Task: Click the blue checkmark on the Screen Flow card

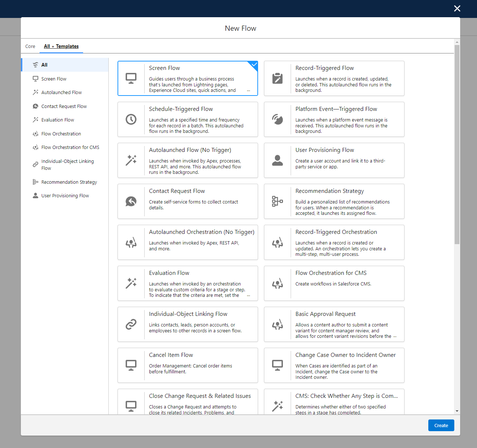Action: (254, 65)
